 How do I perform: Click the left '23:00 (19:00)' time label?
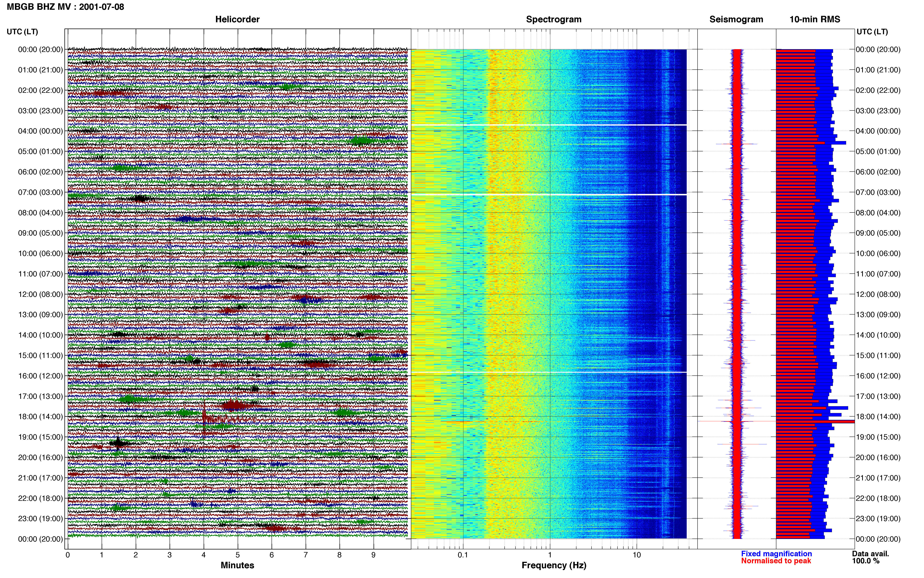pos(41,519)
